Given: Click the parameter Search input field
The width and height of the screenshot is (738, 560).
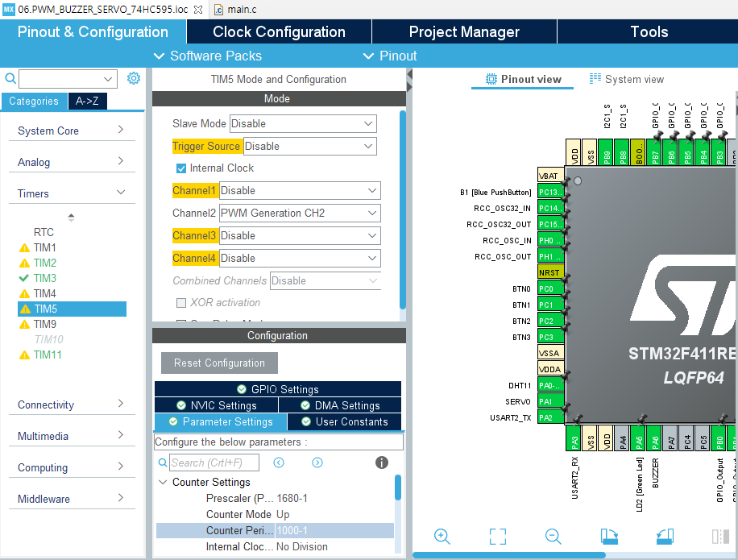Looking at the screenshot, I should 214,463.
